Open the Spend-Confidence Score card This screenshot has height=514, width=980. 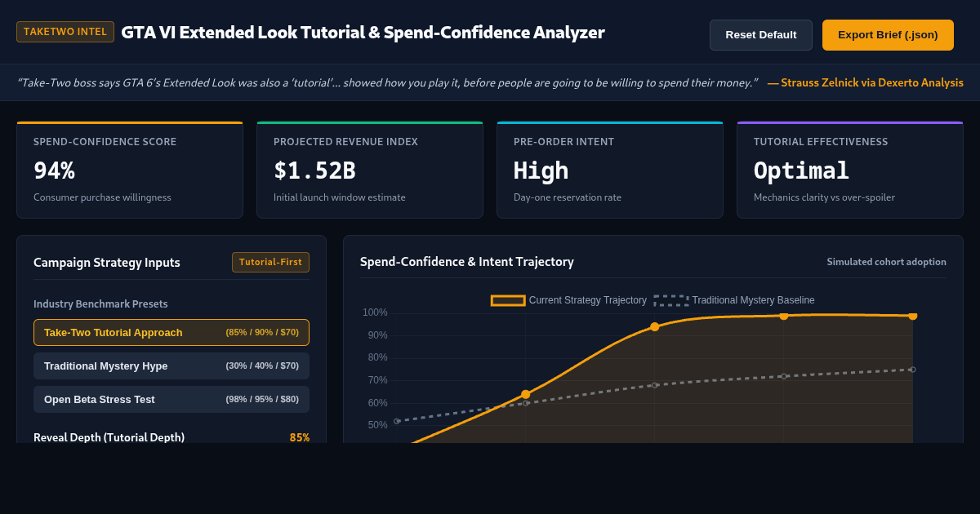[x=130, y=170]
